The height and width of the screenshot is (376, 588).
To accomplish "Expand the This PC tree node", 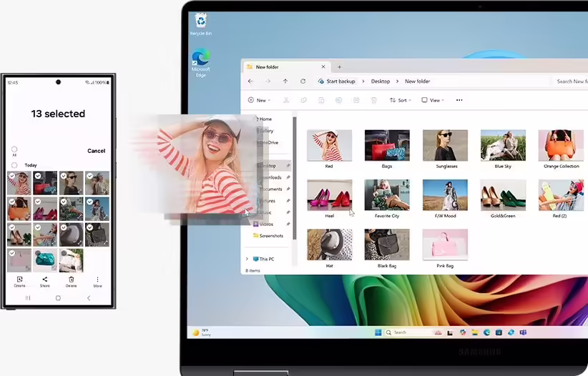I will pyautogui.click(x=248, y=259).
